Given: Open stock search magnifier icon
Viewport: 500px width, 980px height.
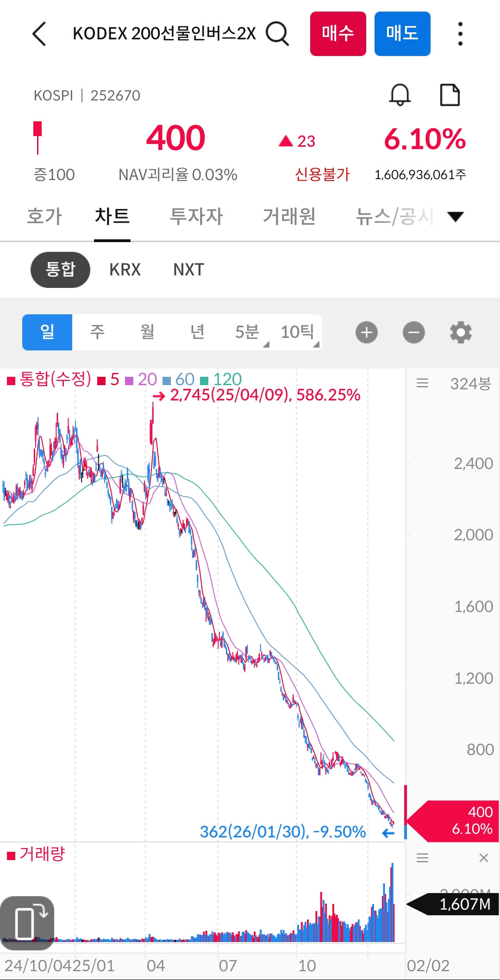Looking at the screenshot, I should click(277, 34).
